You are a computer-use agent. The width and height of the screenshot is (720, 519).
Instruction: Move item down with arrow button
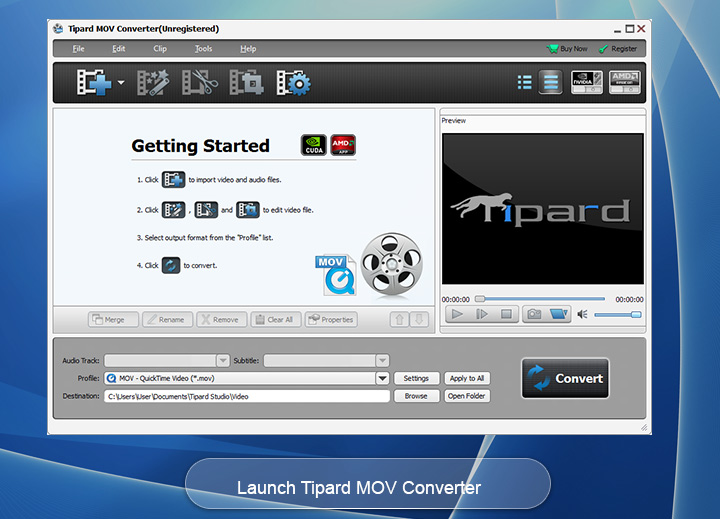419,319
